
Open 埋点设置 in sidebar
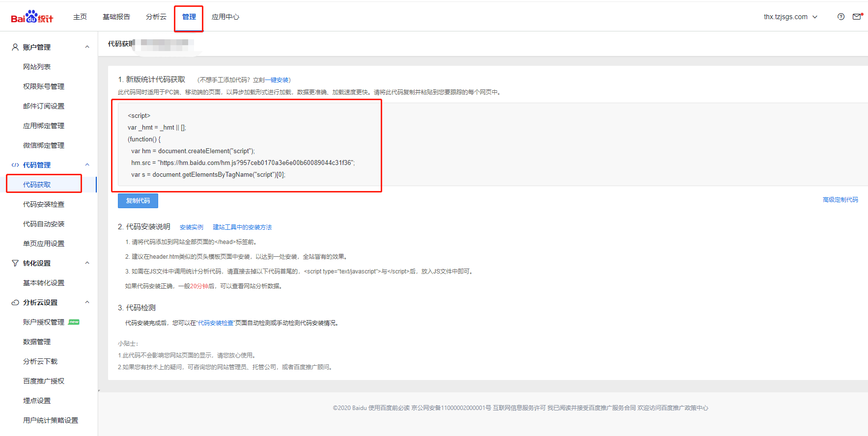pyautogui.click(x=37, y=401)
